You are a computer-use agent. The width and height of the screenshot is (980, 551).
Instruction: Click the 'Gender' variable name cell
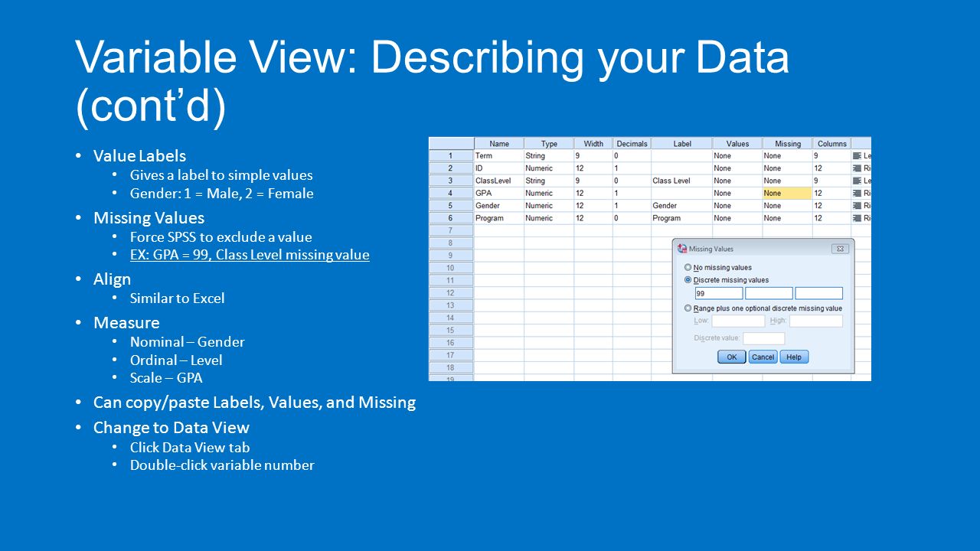click(499, 205)
